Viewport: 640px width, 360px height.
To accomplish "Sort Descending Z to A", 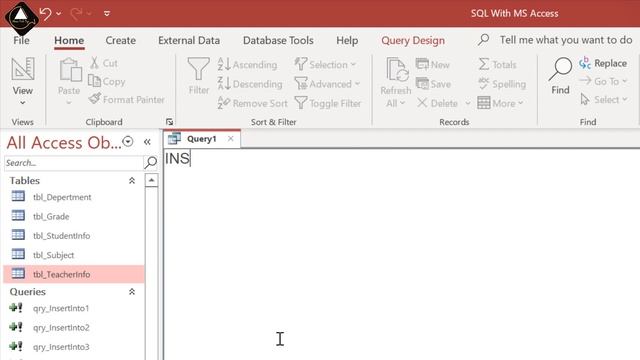I will (x=250, y=84).
